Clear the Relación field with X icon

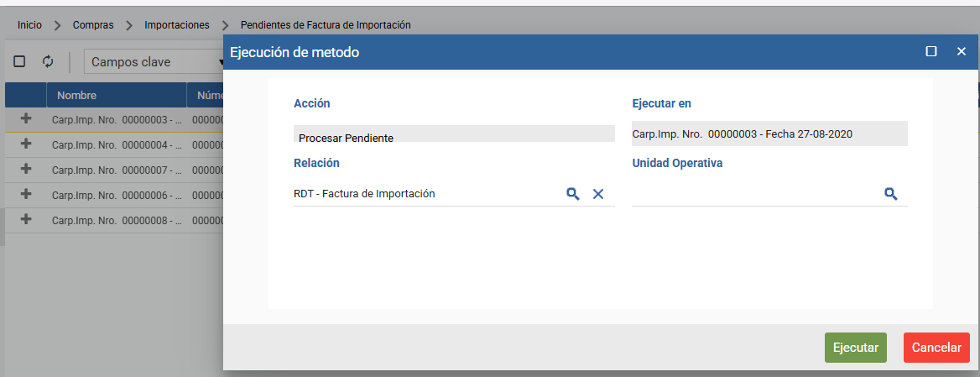[598, 194]
